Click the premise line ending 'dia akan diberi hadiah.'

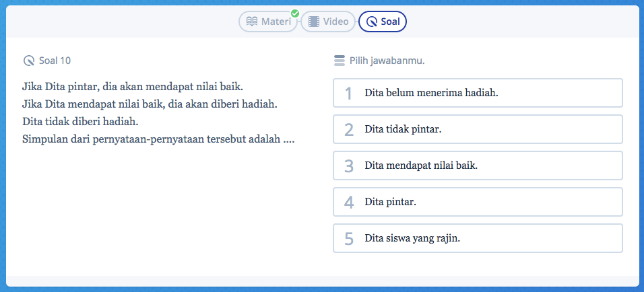150,104
